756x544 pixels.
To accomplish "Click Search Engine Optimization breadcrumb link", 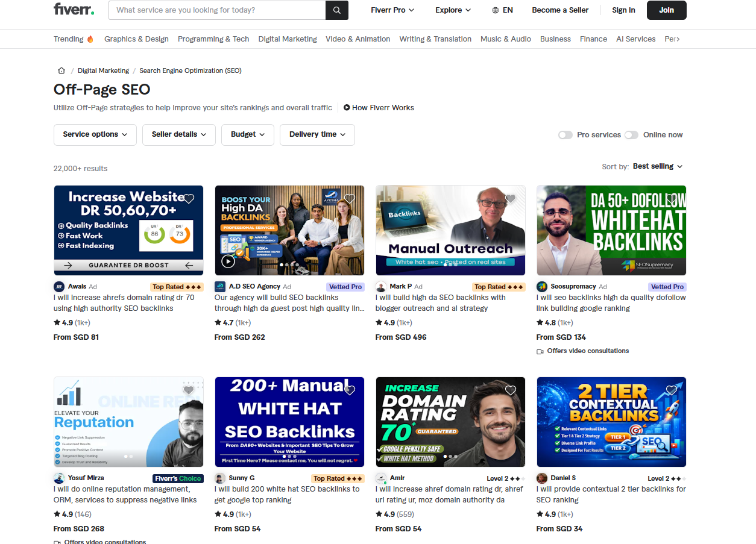I will 191,70.
